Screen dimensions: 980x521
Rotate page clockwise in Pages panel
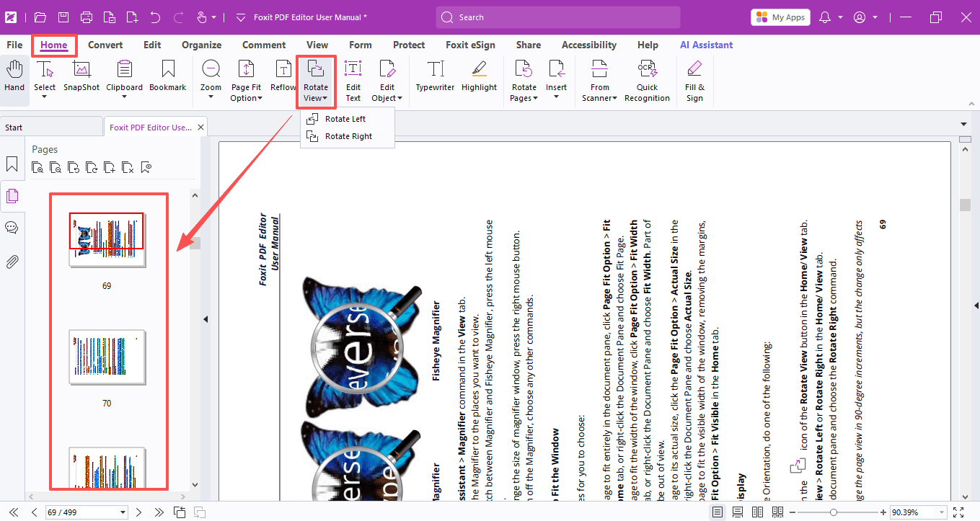coord(92,168)
